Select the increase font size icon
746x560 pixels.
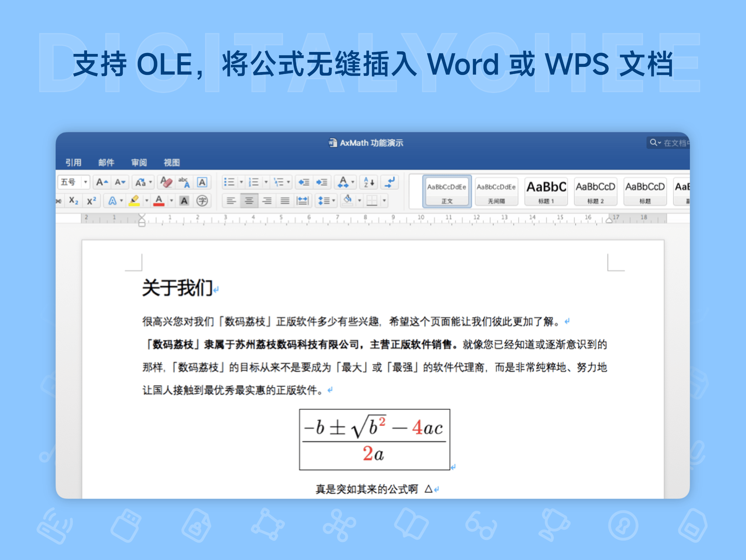click(x=101, y=182)
